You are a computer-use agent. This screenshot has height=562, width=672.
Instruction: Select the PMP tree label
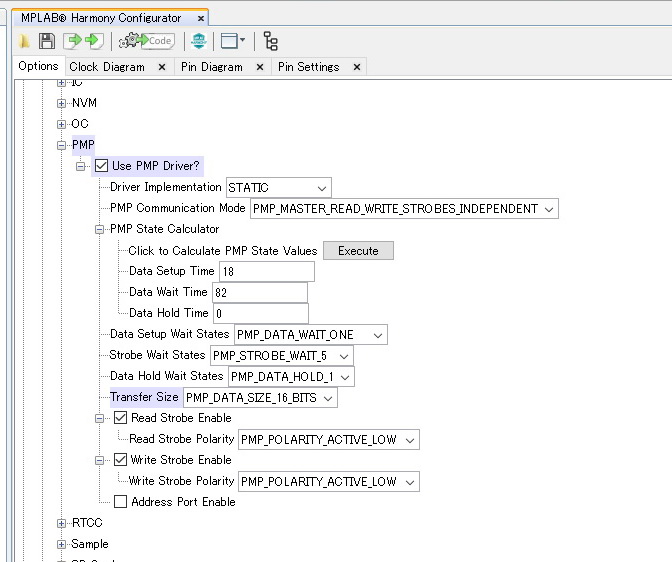(83, 145)
